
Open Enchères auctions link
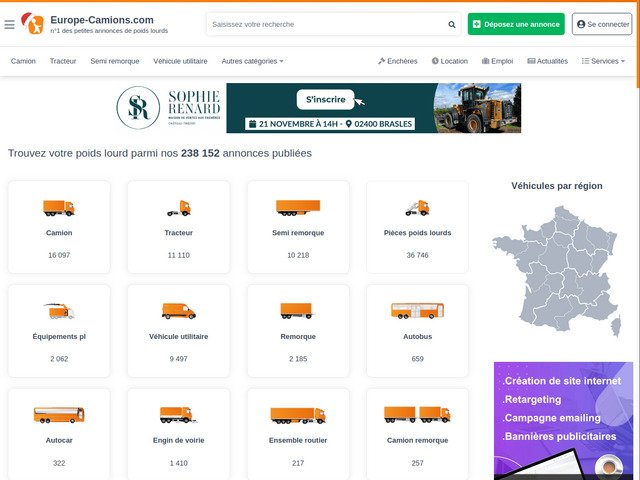click(x=398, y=61)
